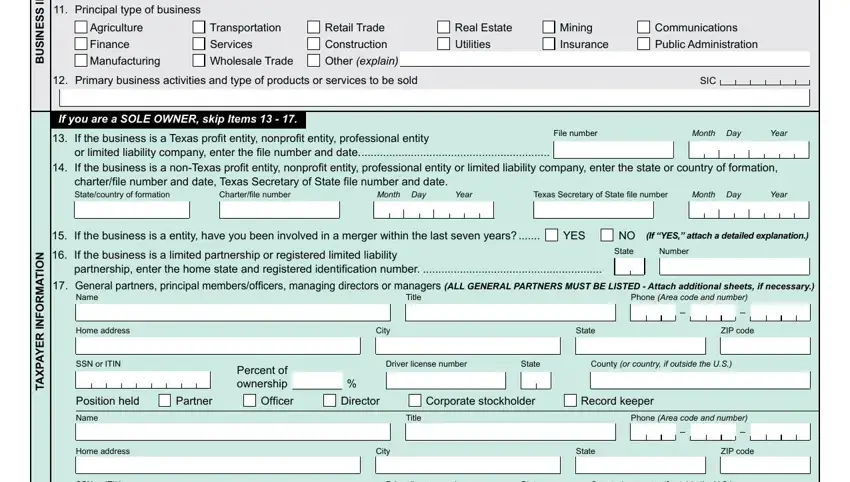The width and height of the screenshot is (850, 482).
Task: Click the Texas Secretary of State date field
Action: (x=749, y=210)
